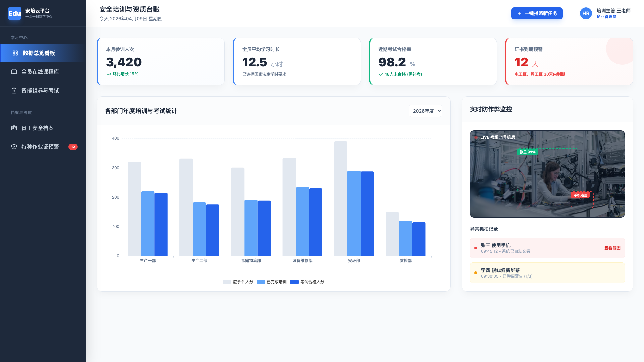
Task: Click the open book course library icon
Action: pyautogui.click(x=14, y=72)
